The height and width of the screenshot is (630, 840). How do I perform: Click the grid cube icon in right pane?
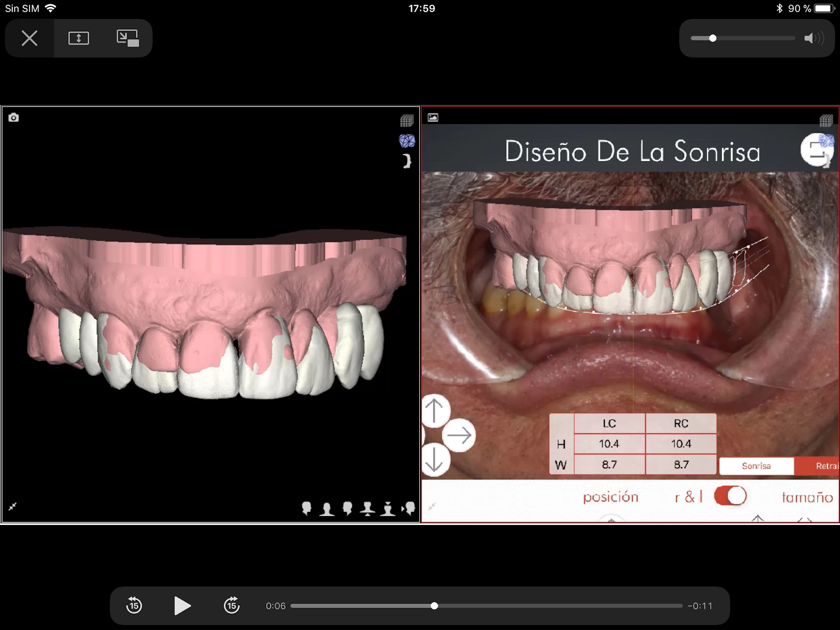point(826,121)
